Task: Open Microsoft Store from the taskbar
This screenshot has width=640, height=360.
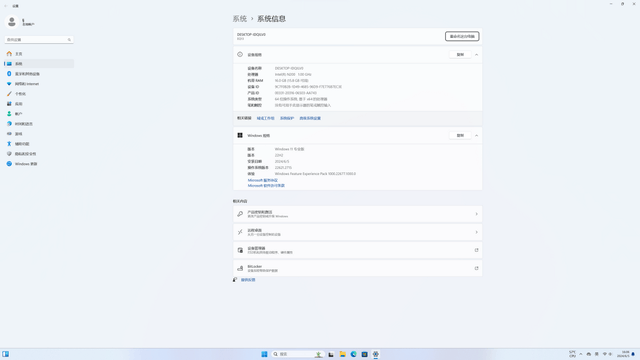Action: pyautogui.click(x=364, y=354)
